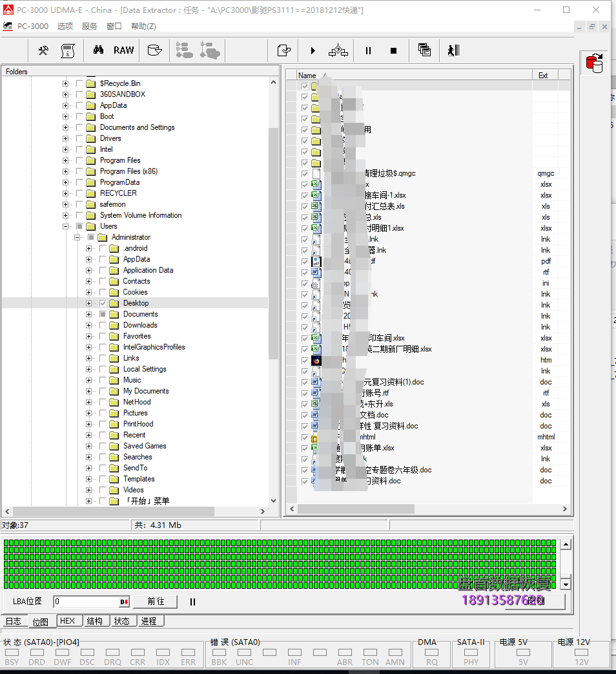Image resolution: width=616 pixels, height=674 pixels.
Task: Expand System Volume Information folder
Action: 65,215
